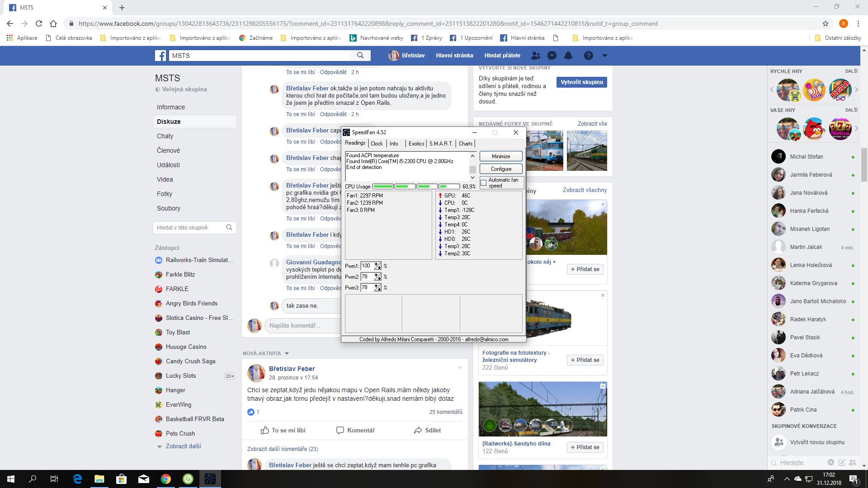This screenshot has width=868, height=488.
Task: Click Přidat se for Railworks Sandyho dílna
Action: pos(585,447)
